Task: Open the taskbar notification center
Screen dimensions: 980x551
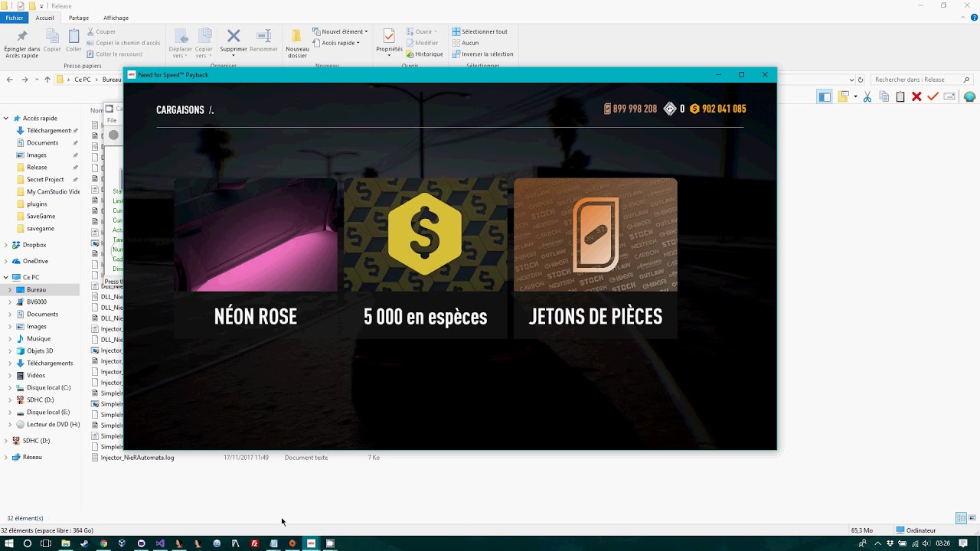Action: 963,543
